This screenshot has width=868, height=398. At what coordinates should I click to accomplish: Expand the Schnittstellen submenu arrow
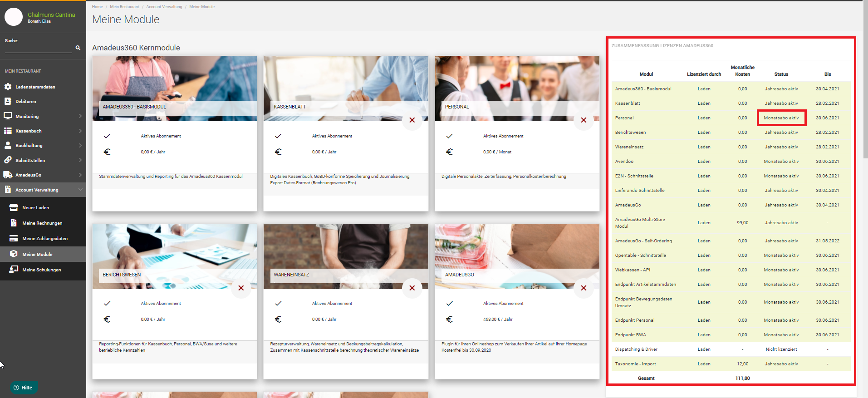pyautogui.click(x=80, y=160)
